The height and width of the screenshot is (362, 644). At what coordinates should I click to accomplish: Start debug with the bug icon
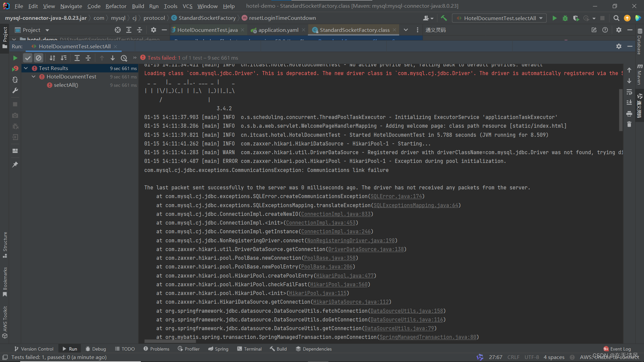point(565,18)
